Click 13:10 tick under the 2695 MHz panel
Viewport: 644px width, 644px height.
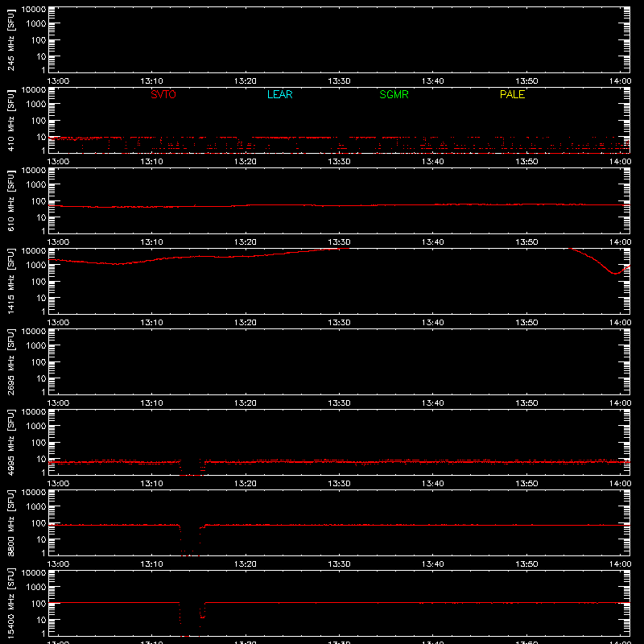(151, 403)
